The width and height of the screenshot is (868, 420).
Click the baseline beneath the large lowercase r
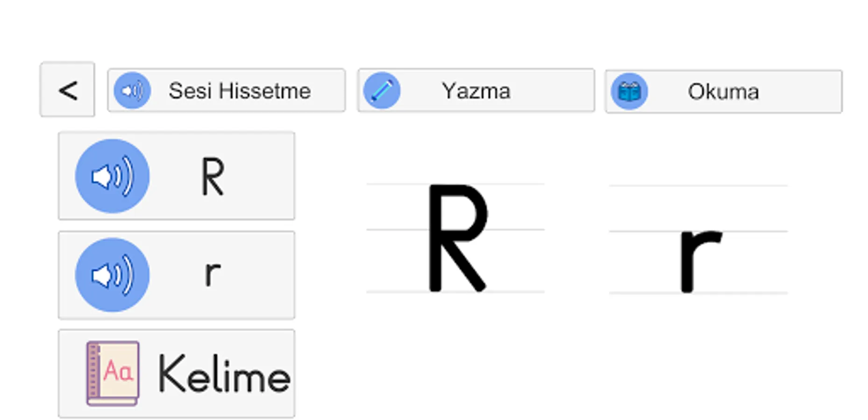point(645,293)
